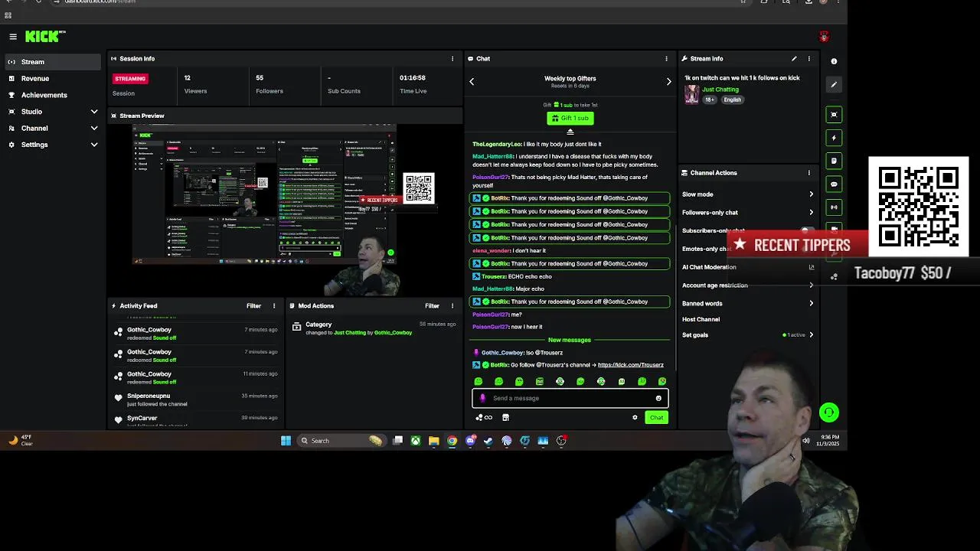
Task: Open Channel Actions panel three-dot menu
Action: click(808, 173)
